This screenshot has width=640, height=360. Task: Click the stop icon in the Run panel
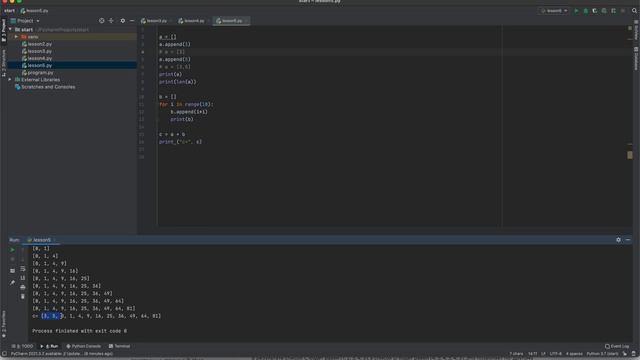(x=12, y=260)
